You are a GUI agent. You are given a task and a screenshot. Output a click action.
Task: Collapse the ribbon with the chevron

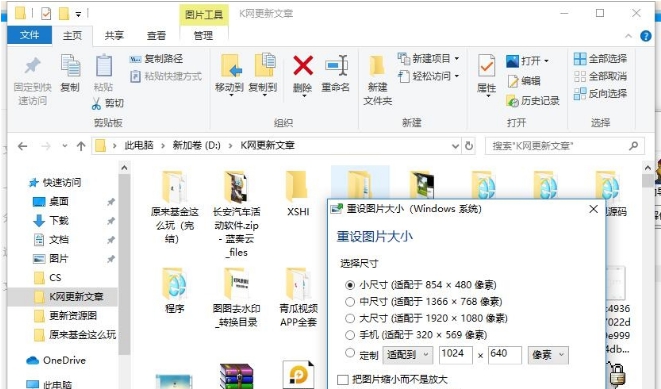tap(628, 36)
